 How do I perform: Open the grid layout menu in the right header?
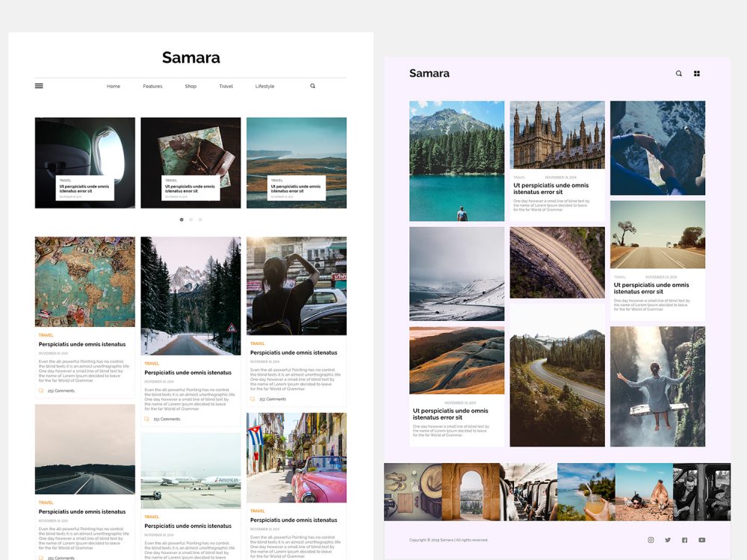coord(696,73)
